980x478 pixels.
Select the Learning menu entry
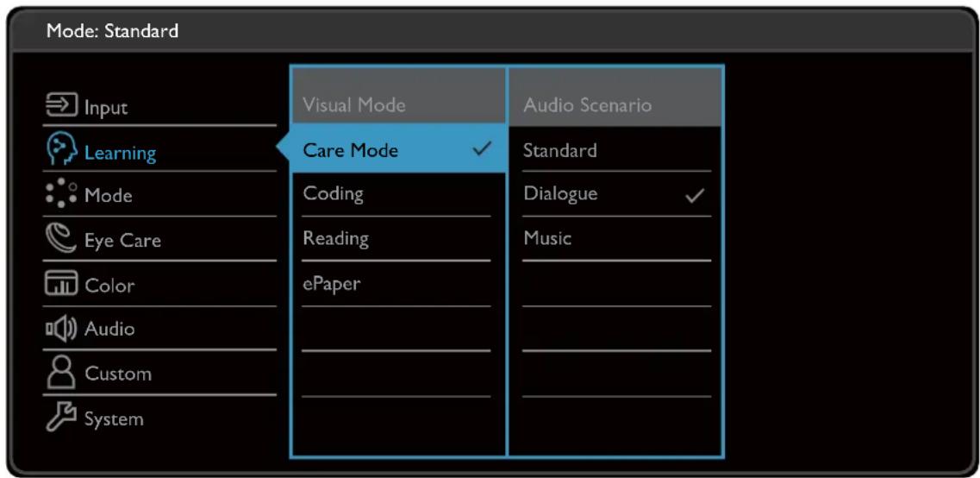[120, 153]
